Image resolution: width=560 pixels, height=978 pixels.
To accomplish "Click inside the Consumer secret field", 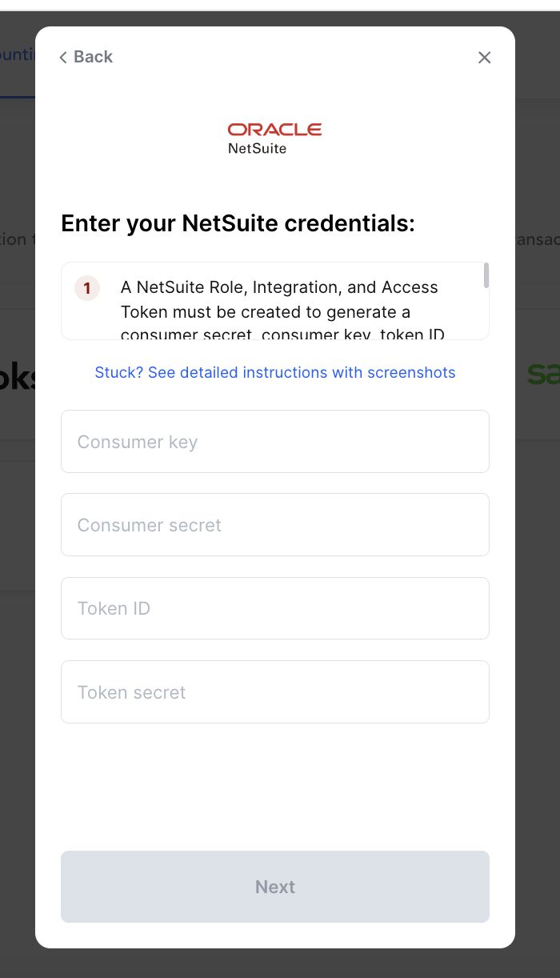I will [274, 524].
